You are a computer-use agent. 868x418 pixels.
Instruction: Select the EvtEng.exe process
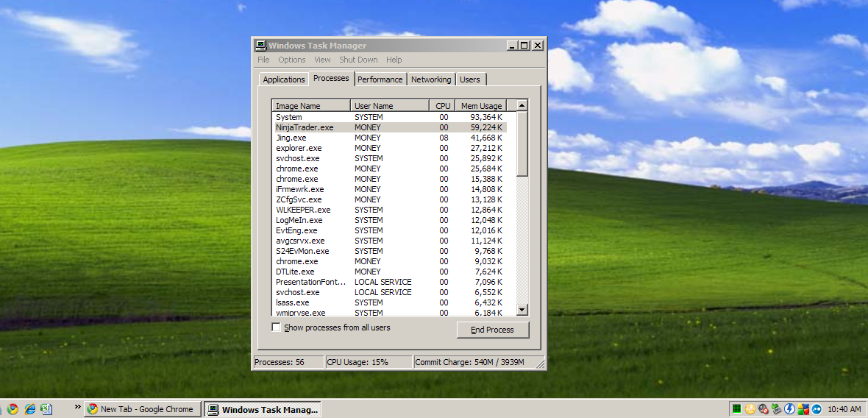390,230
